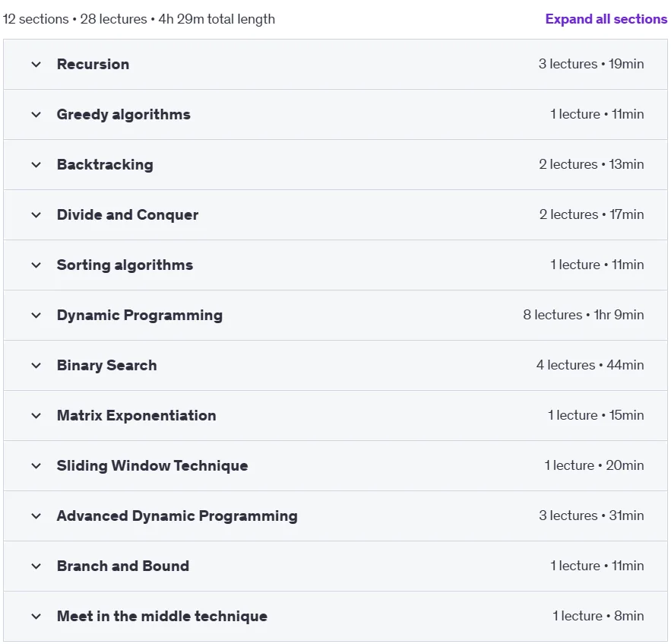Expand the Dynamic Programming chevron

click(x=36, y=316)
